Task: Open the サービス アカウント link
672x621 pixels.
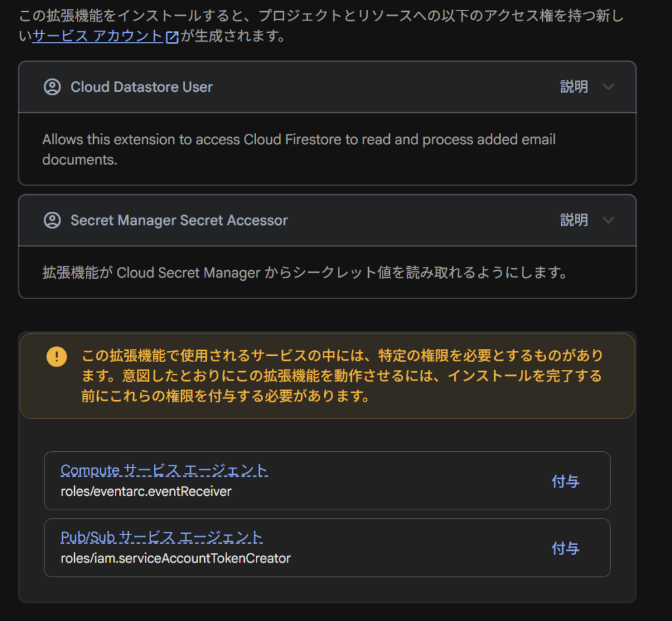Action: [97, 36]
